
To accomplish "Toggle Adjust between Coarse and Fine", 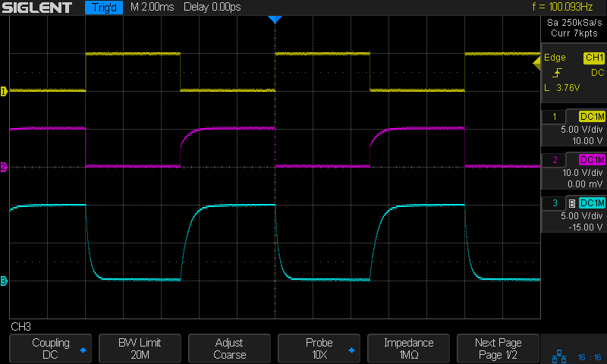I will pos(229,347).
